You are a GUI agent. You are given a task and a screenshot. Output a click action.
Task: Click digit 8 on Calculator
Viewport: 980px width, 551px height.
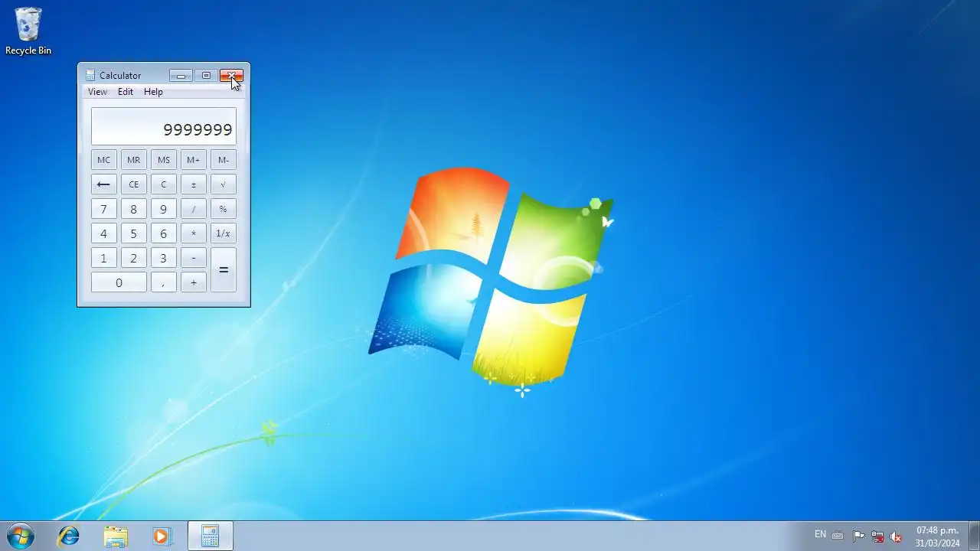[x=133, y=209]
